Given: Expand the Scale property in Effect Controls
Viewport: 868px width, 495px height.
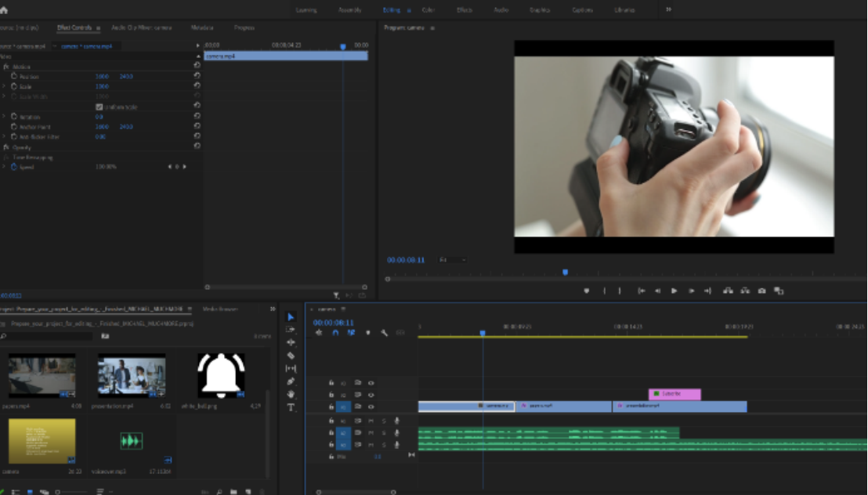Looking at the screenshot, I should 5,86.
